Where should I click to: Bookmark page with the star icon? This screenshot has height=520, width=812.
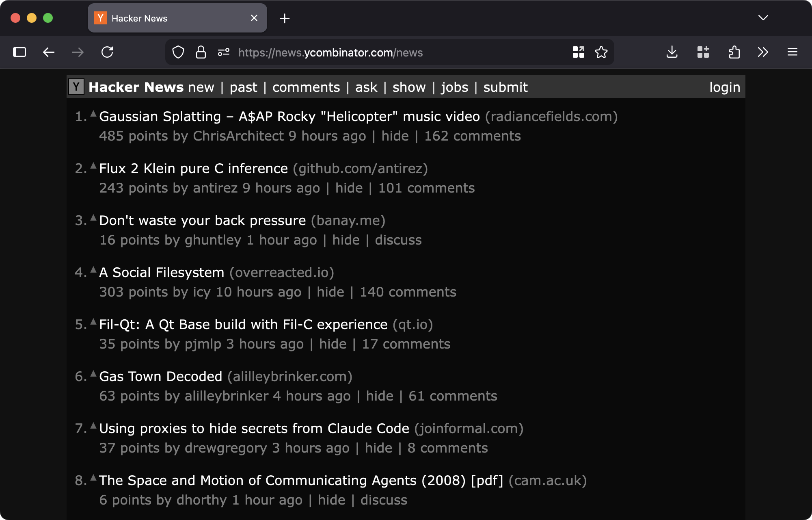pos(601,52)
